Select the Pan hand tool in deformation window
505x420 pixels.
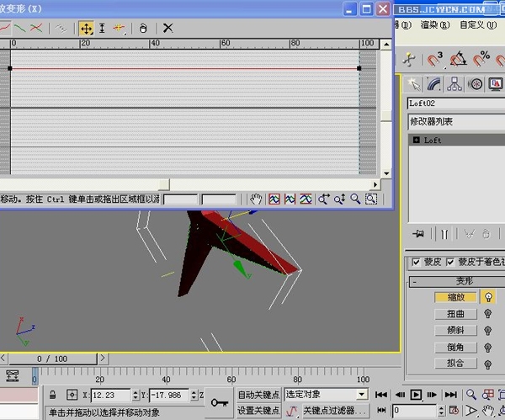(256, 199)
